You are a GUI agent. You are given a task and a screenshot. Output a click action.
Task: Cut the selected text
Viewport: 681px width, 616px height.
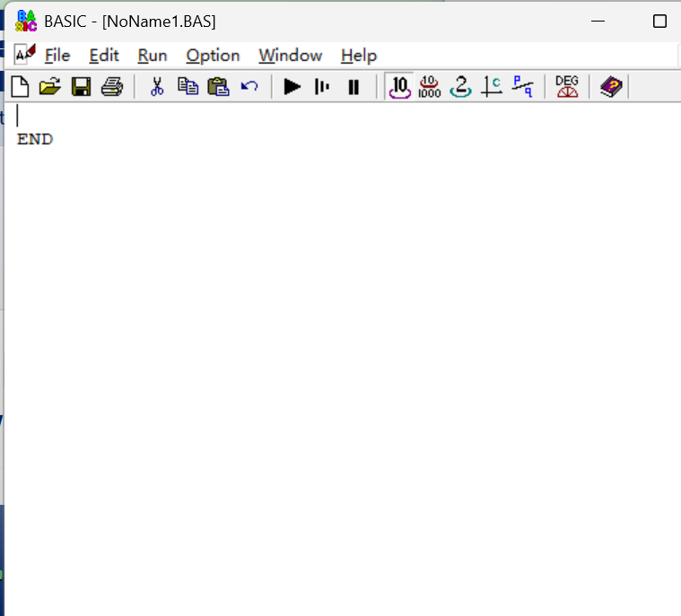(157, 86)
